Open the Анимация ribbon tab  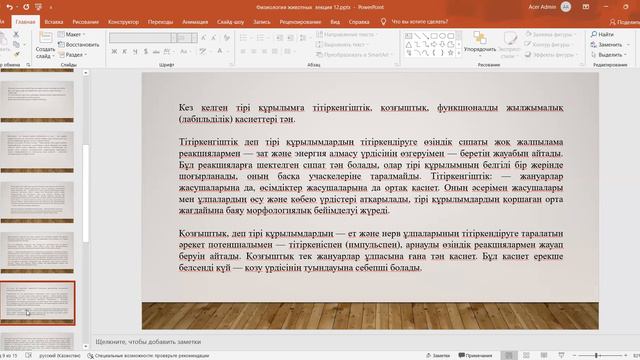coord(195,22)
